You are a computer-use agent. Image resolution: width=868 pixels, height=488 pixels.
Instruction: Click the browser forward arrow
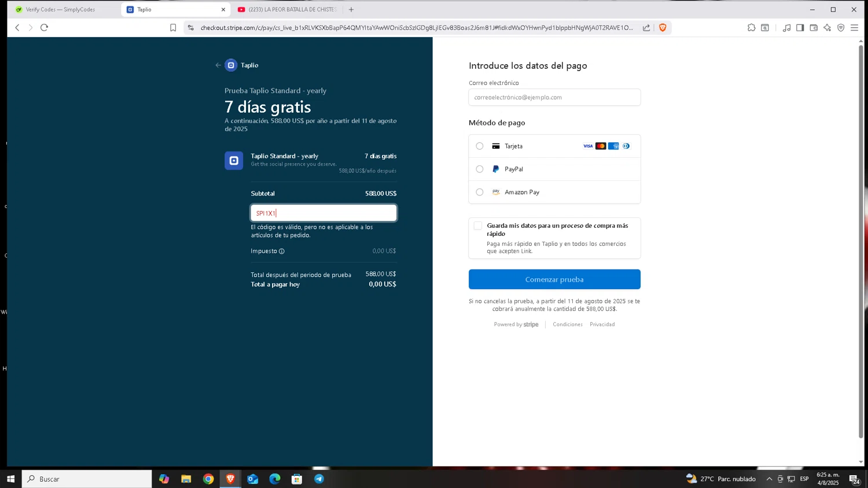tap(31, 28)
